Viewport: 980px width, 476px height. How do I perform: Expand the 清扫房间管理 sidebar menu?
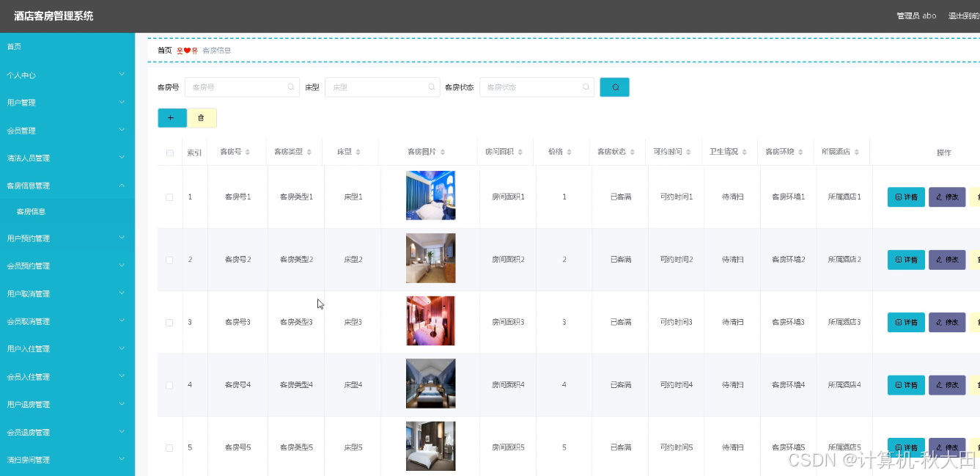click(x=67, y=460)
